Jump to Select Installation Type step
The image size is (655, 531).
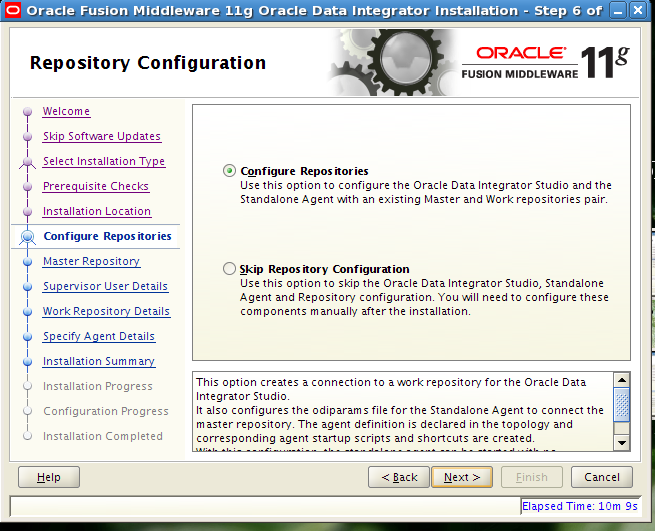(104, 161)
